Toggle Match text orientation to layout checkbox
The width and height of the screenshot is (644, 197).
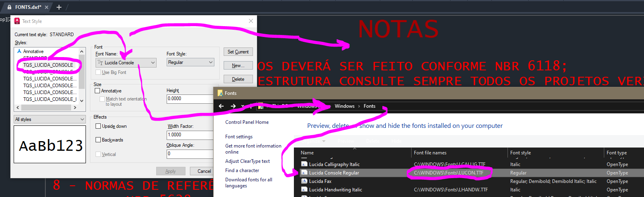(102, 98)
